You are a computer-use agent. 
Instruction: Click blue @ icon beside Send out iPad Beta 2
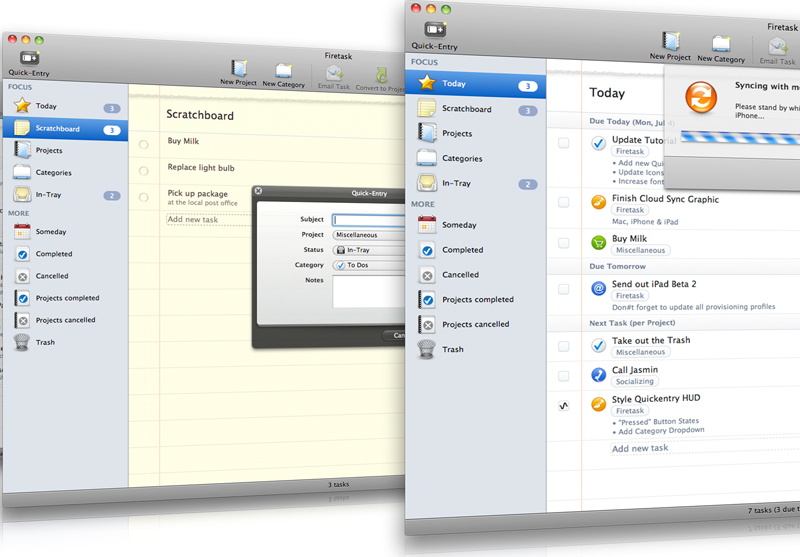point(598,289)
